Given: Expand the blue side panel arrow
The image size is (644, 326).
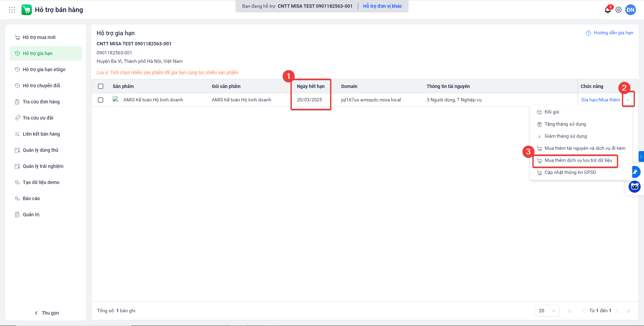Looking at the screenshot, I should pyautogui.click(x=641, y=156).
